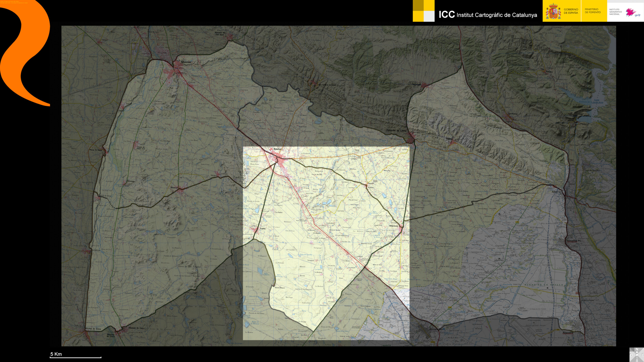The image size is (644, 362).
Task: Click the Esplús town label
Action: tap(263, 229)
